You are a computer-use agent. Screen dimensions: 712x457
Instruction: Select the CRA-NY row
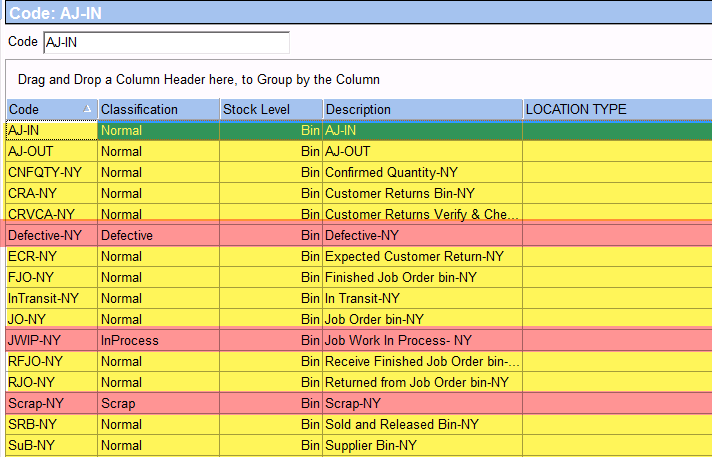(x=51, y=193)
